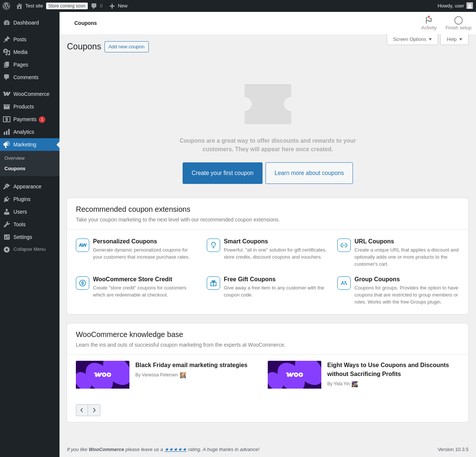Expand the Screen Options dropdown
Screen dimensions: 476x457
tap(412, 39)
